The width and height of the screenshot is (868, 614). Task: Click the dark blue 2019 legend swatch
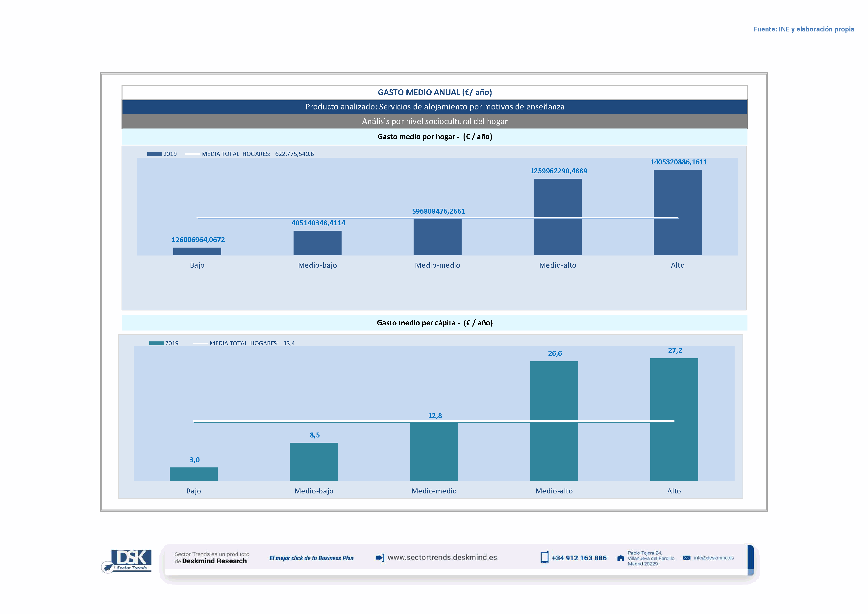(154, 154)
